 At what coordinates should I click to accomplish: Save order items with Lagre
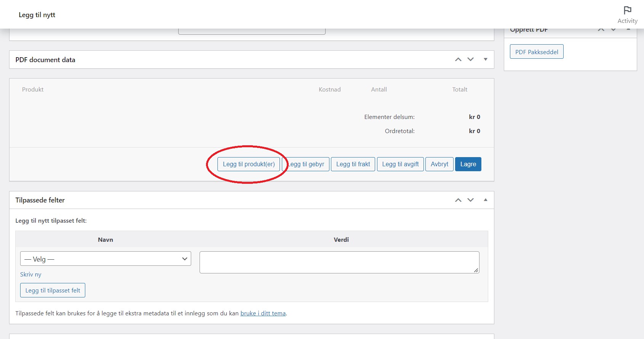pos(468,164)
